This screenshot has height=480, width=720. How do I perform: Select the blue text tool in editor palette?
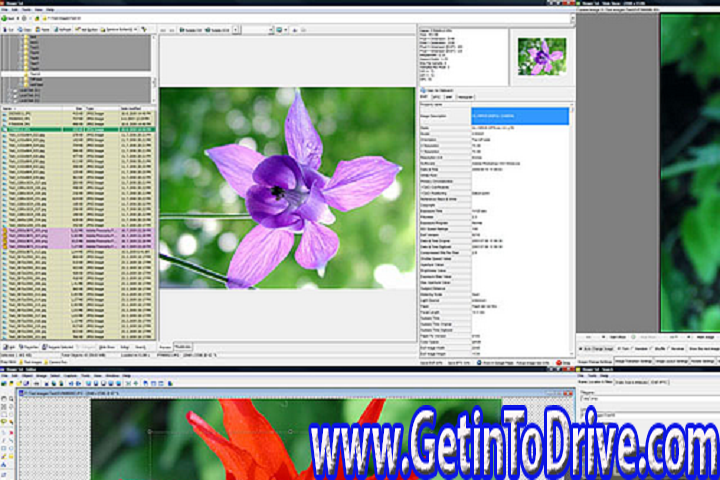(4, 465)
